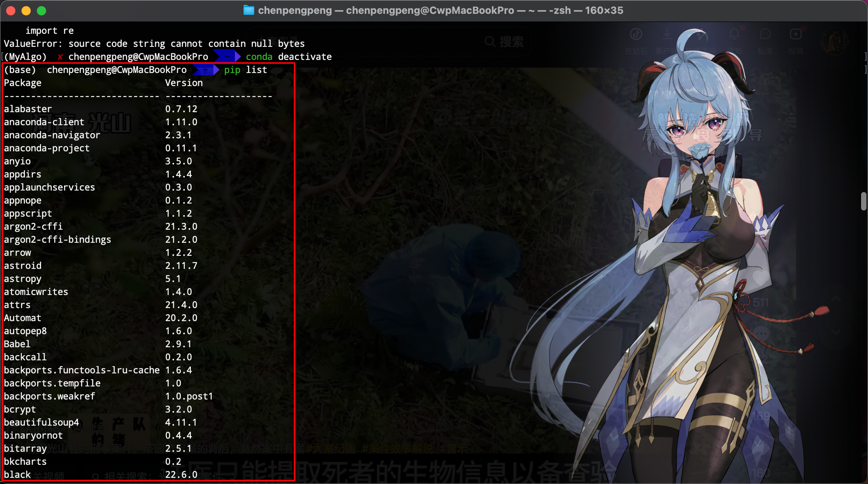Image resolution: width=868 pixels, height=484 pixels.
Task: Click the 'bkcharts' package name
Action: click(25, 462)
